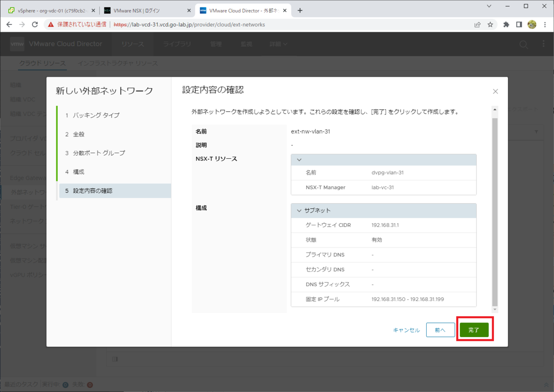Image resolution: width=554 pixels, height=392 pixels.
Task: Collapse the サブネット section chevron
Action: tap(299, 211)
